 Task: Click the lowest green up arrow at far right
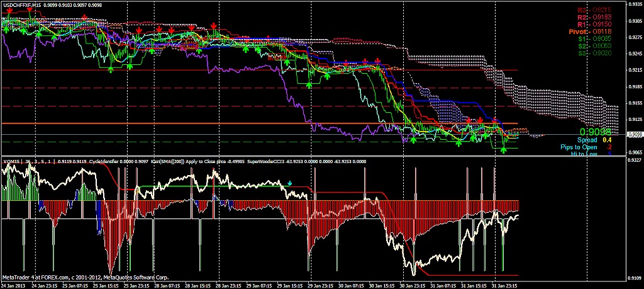[x=503, y=150]
